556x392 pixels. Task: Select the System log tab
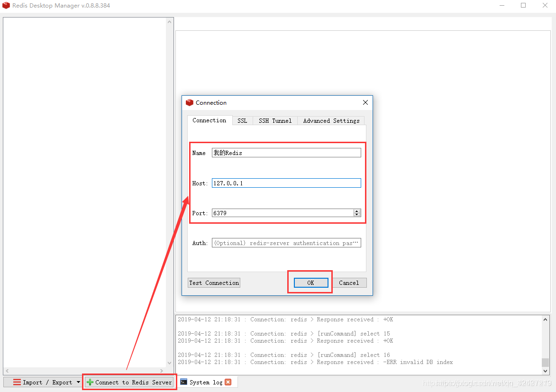pos(206,382)
